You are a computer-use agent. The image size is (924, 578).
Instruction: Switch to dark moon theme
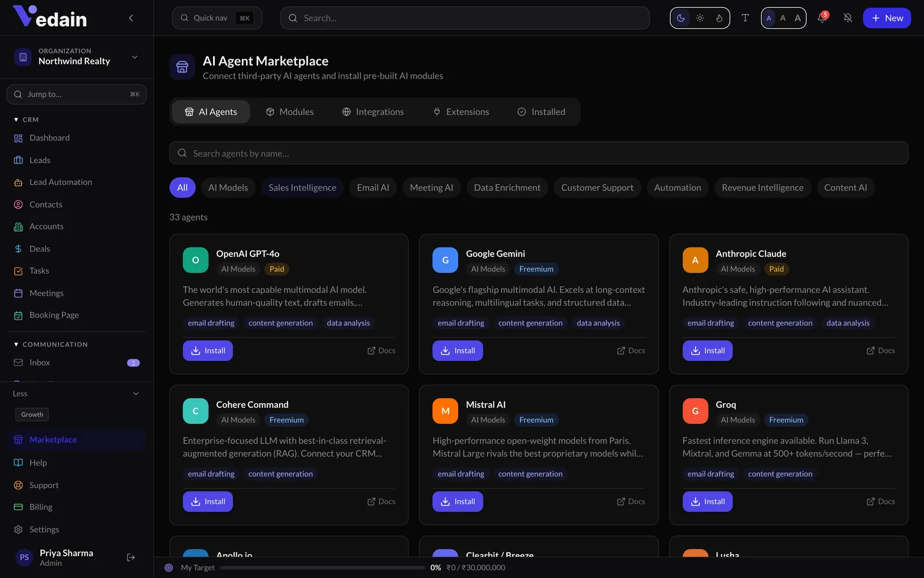[681, 18]
